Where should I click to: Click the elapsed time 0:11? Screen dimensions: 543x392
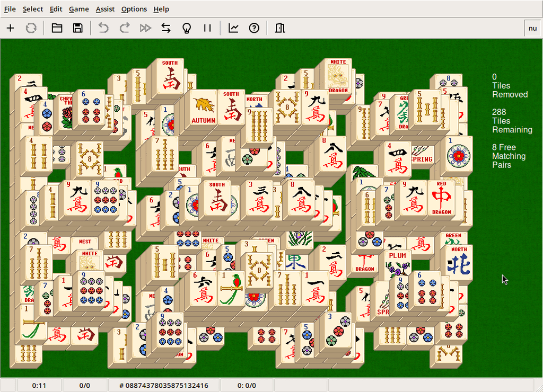point(39,385)
